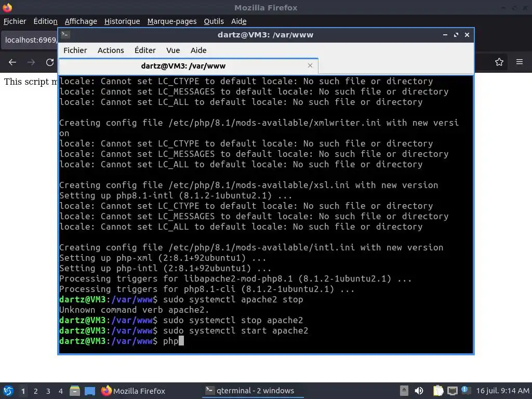Switch to workspace 4
This screenshot has width=532, height=399.
tap(61, 391)
